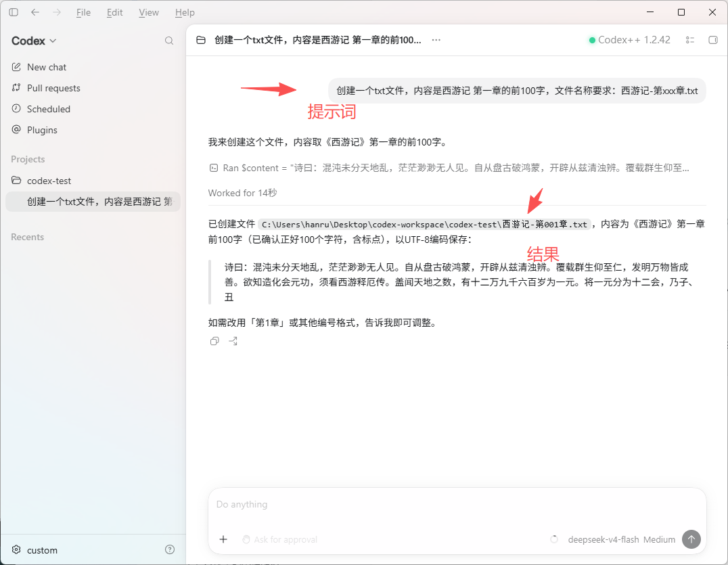Viewport: 728px width, 565px height.
Task: Open the created 西游记-第001章.txt file path
Action: click(x=424, y=225)
